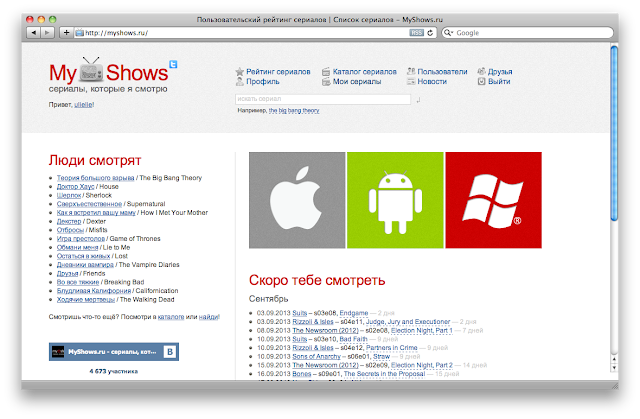640x419 pixels.
Task: Click the enter arrow beside series search
Action: point(418,100)
